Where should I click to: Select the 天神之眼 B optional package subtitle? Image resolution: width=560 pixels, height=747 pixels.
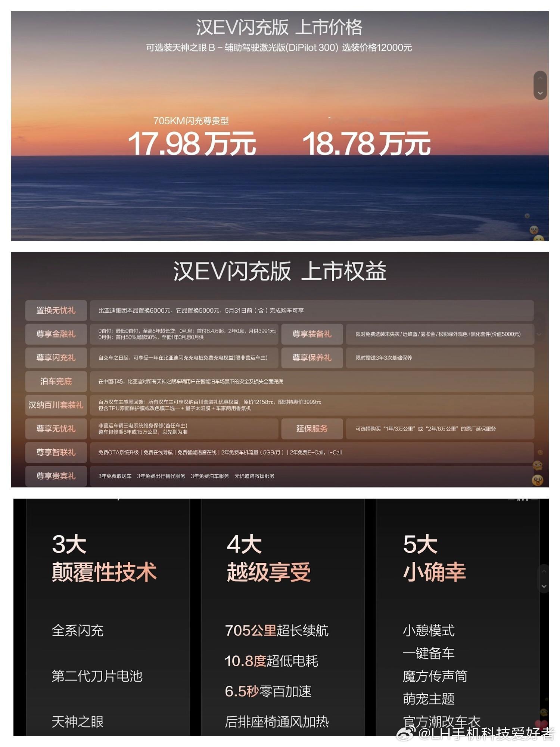[x=279, y=48]
